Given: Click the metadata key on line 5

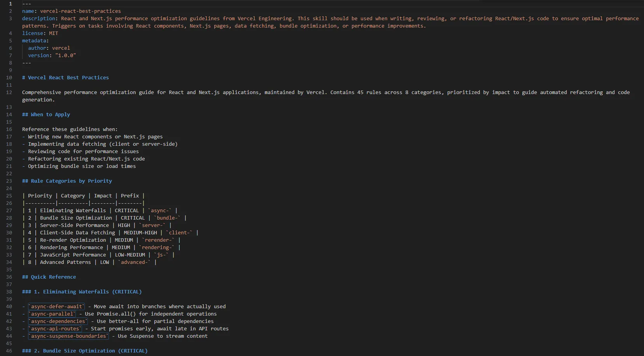Looking at the screenshot, I should (x=34, y=41).
